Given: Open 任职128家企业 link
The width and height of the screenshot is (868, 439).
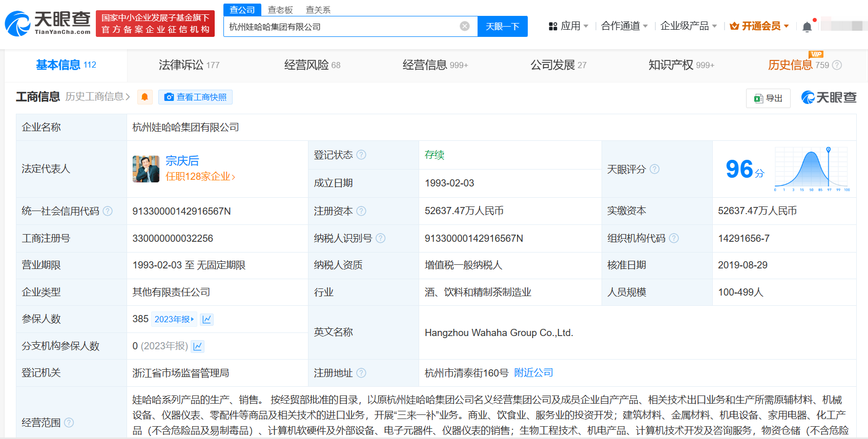Looking at the screenshot, I should point(200,177).
